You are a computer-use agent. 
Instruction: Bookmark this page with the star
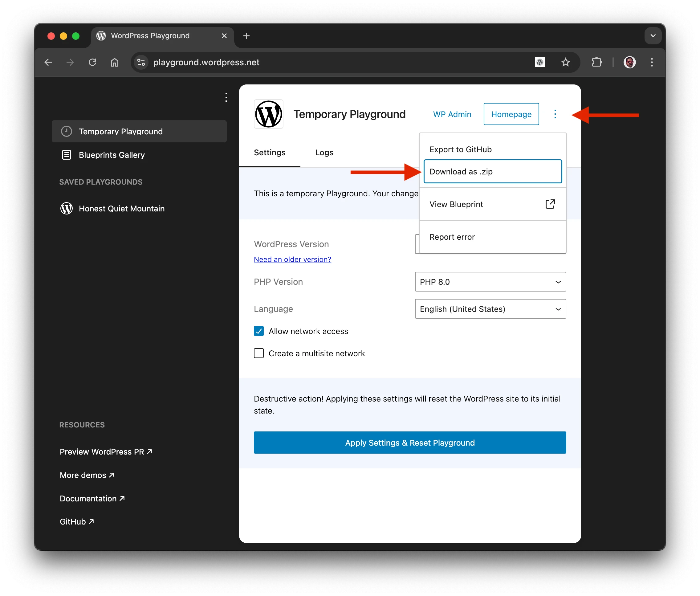tap(566, 62)
